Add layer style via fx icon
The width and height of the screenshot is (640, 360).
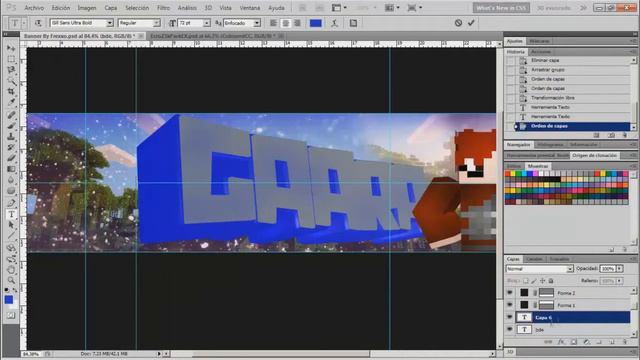pos(561,342)
